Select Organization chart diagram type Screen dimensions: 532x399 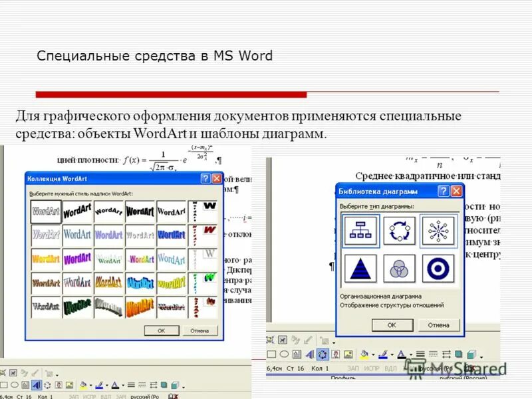360,231
